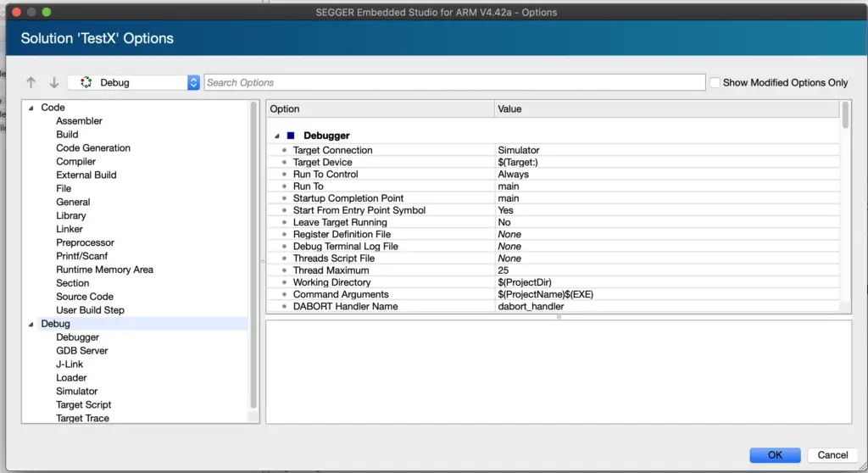Click the Search Options field
This screenshot has height=473, width=868.
pyautogui.click(x=454, y=82)
